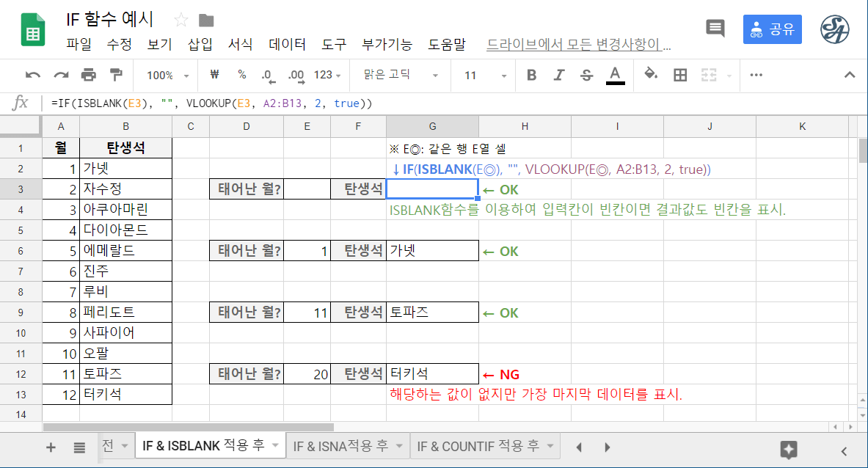Viewport: 868px width, 468px height.
Task: Toggle bold formatting
Action: click(532, 75)
